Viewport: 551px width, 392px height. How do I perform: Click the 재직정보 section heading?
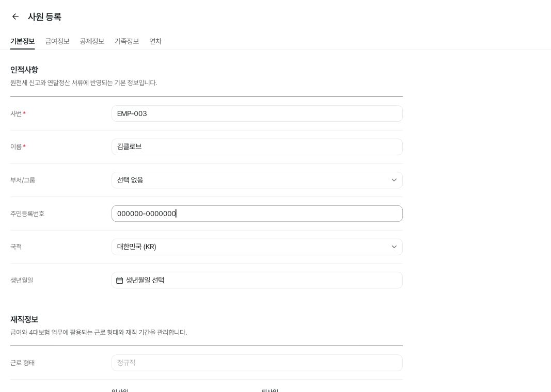[x=24, y=319]
